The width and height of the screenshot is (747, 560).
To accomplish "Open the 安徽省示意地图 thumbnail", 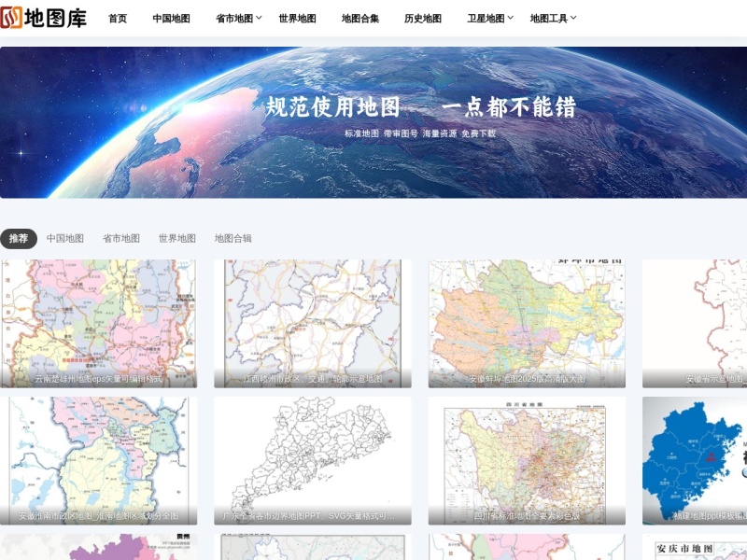I will (x=695, y=323).
